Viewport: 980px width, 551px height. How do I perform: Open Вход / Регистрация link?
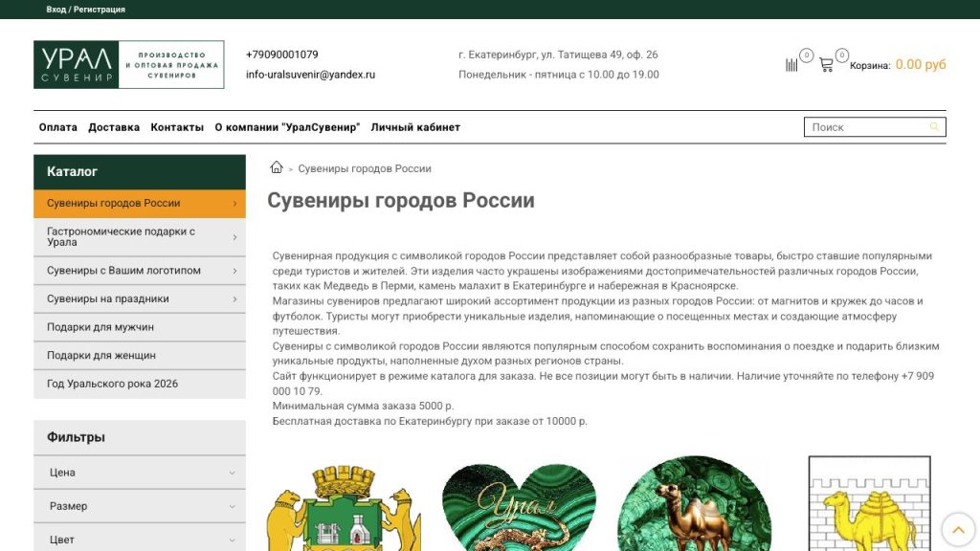pyautogui.click(x=85, y=10)
